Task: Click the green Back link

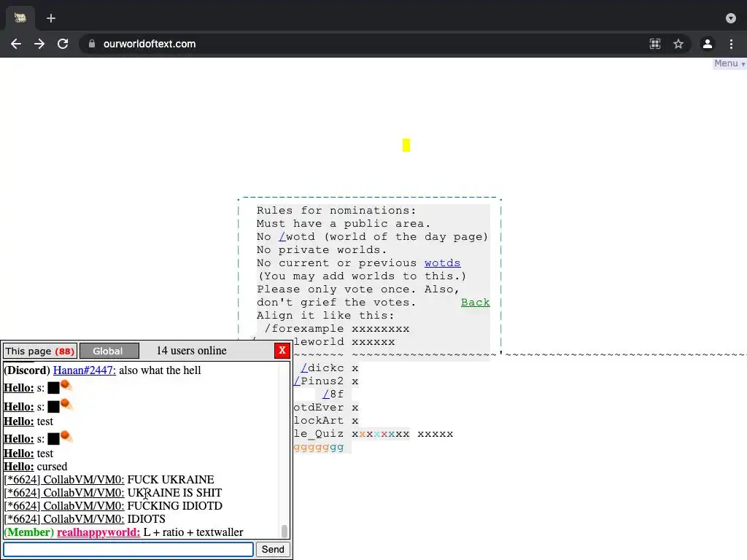Action: (x=475, y=303)
